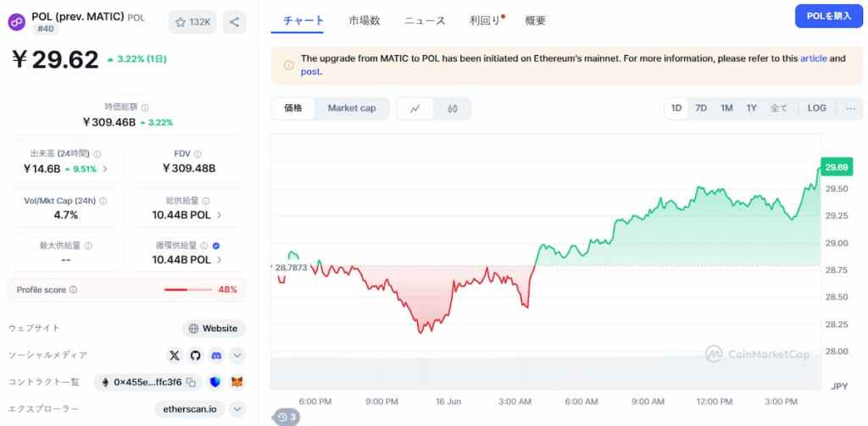868x426 pixels.
Task: Open the チャート tab
Action: tap(303, 21)
